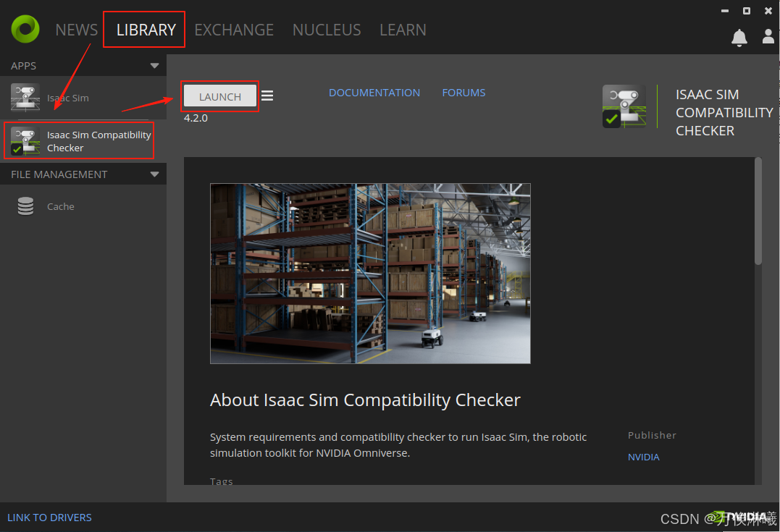Click the NVIDIA publisher link
The height and width of the screenshot is (532, 780).
(x=643, y=457)
